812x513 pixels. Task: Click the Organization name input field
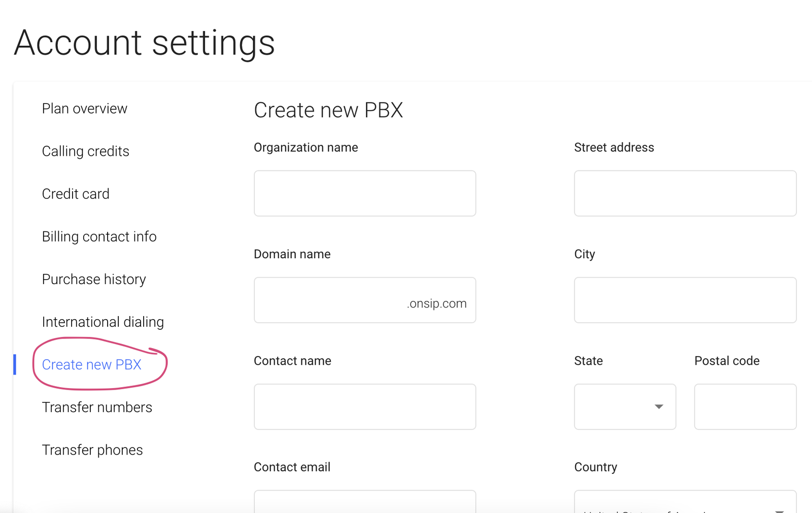[364, 193]
